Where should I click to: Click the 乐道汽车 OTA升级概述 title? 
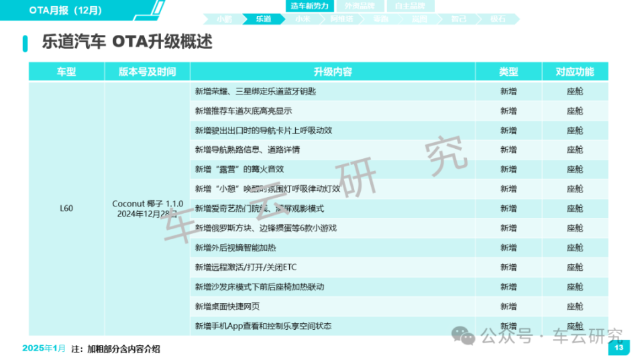[127, 42]
